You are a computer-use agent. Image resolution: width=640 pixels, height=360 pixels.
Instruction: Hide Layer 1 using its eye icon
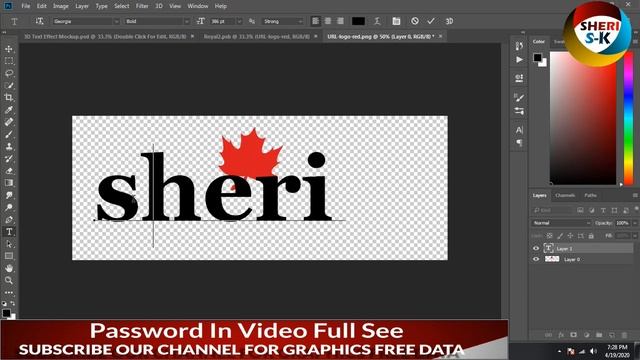tap(536, 248)
